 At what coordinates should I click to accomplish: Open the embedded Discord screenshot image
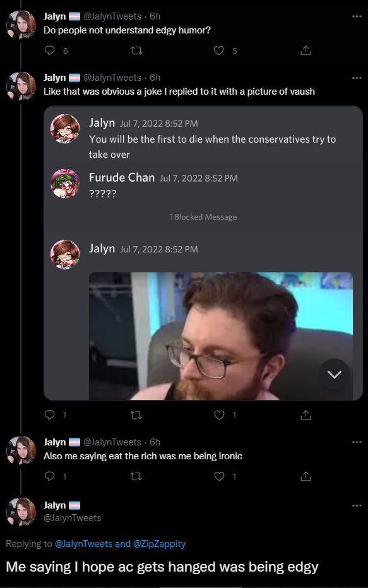(x=203, y=253)
